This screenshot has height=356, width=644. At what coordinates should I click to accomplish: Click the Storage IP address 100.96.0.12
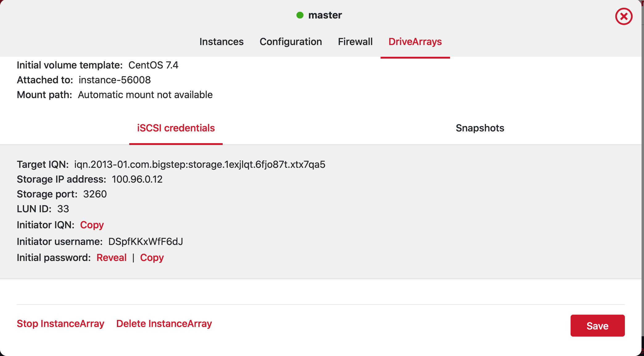point(137,179)
